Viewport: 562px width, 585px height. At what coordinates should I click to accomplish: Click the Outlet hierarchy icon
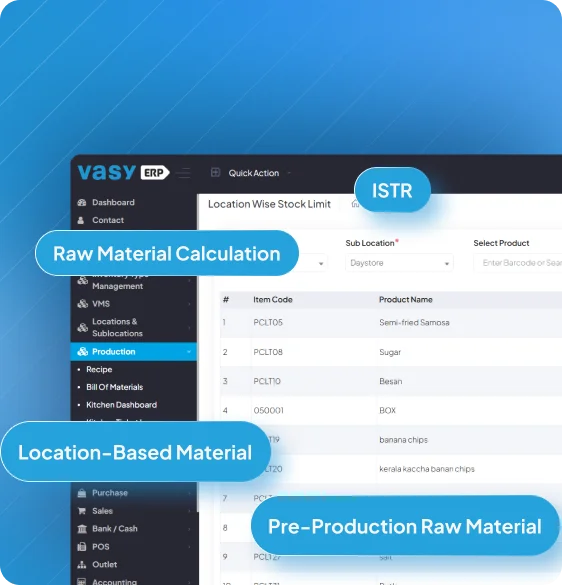pos(82,564)
